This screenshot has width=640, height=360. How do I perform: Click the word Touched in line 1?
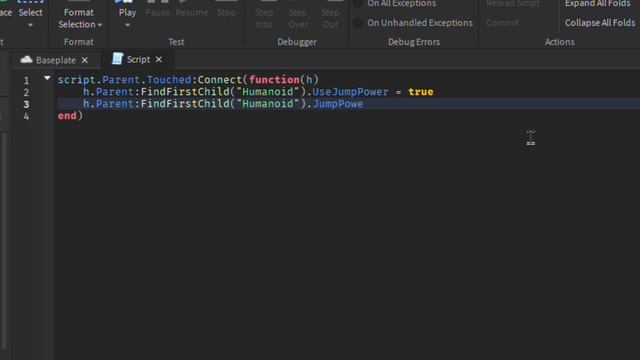[169, 80]
